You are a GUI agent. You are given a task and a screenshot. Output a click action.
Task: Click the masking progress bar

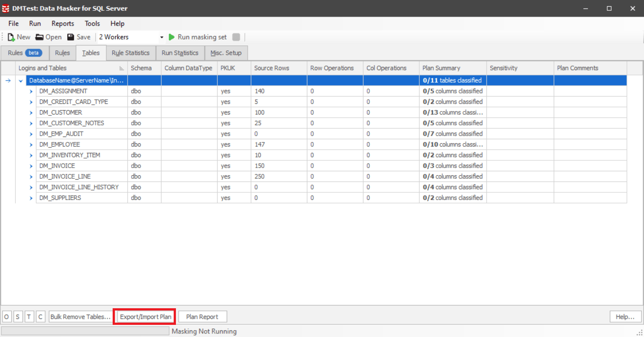click(x=85, y=331)
